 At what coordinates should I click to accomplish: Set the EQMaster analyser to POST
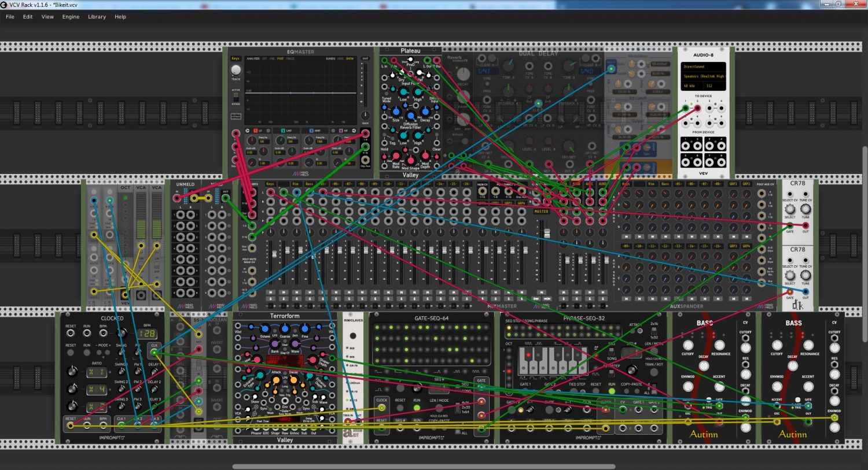280,58
